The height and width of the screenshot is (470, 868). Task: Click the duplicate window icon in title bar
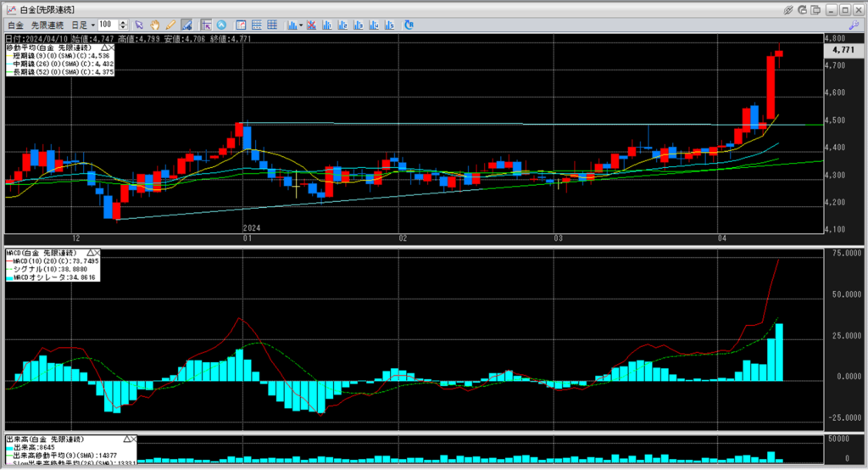815,10
